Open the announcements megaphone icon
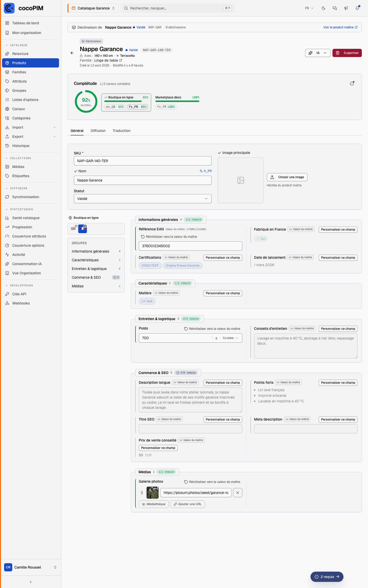 click(346, 8)
